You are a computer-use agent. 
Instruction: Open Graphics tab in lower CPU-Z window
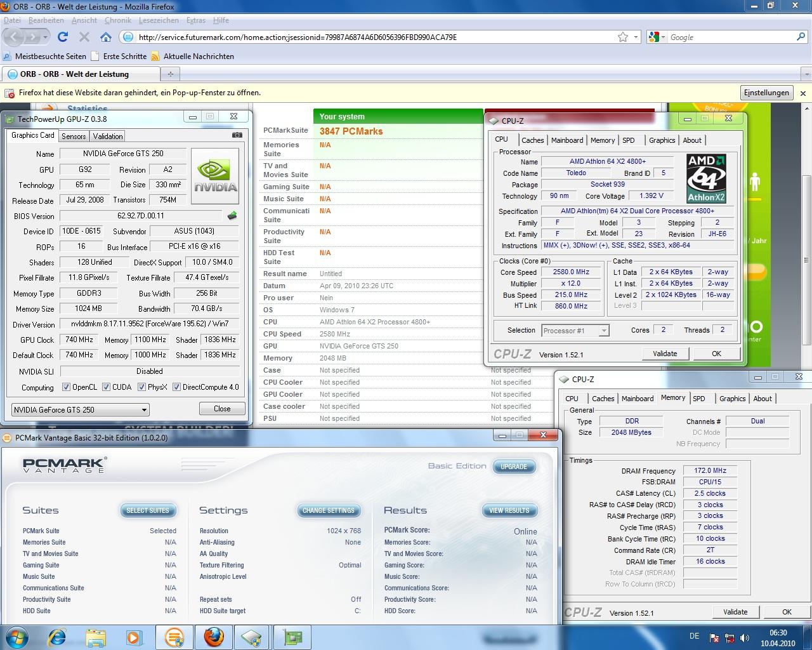click(x=732, y=399)
